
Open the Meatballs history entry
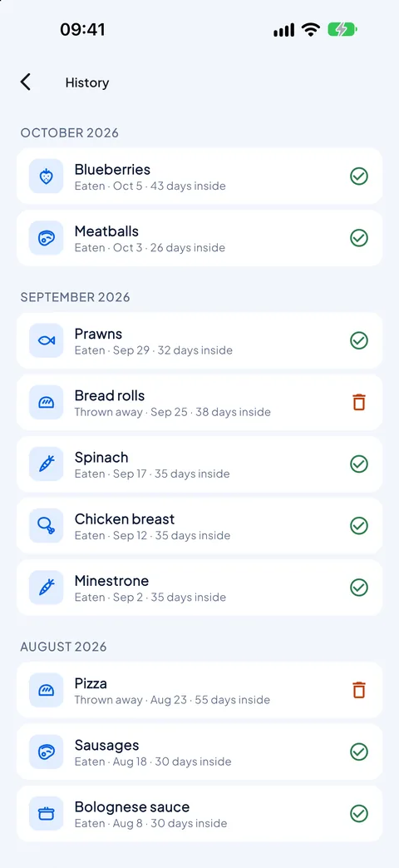pos(199,238)
